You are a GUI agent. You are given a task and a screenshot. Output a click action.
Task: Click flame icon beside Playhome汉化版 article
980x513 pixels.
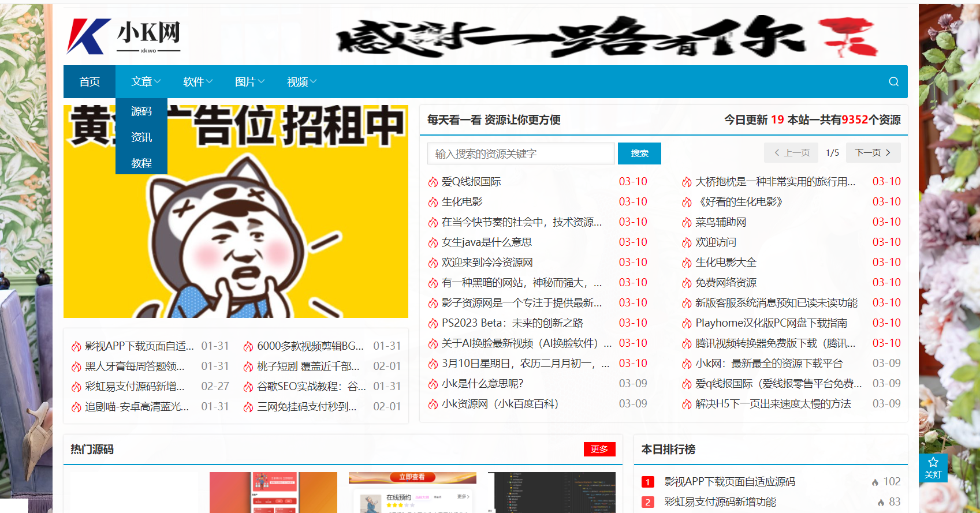coord(687,324)
